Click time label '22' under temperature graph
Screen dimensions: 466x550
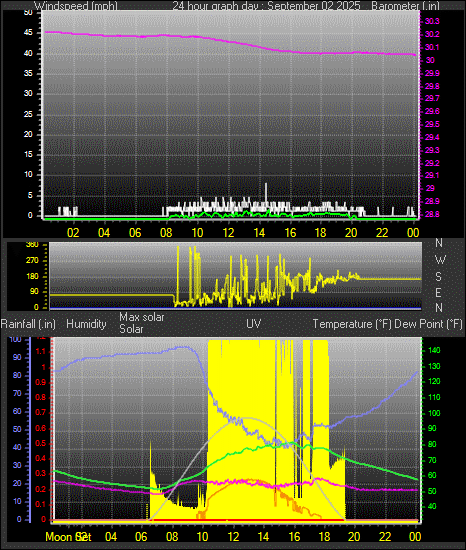point(385,537)
